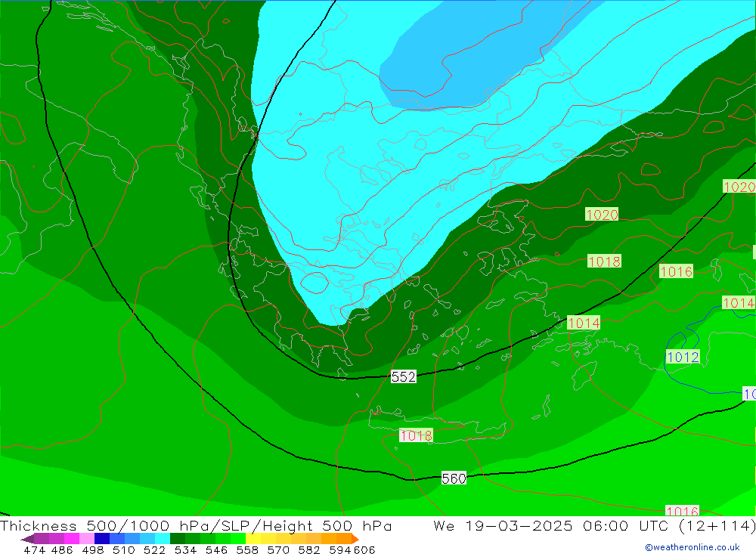
Task: Click the 1014 label beside the 552 contour
Action: pyautogui.click(x=584, y=323)
